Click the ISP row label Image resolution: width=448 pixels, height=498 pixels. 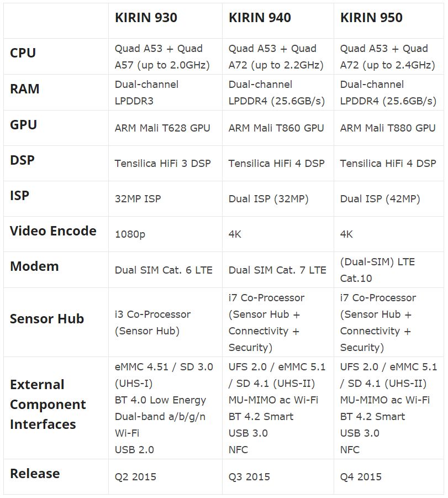pos(20,195)
